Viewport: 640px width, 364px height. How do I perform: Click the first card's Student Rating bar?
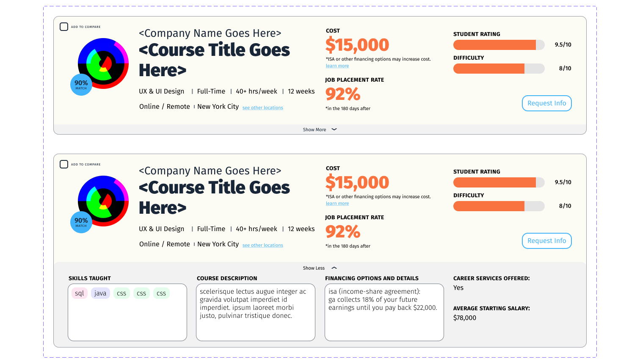pos(499,45)
